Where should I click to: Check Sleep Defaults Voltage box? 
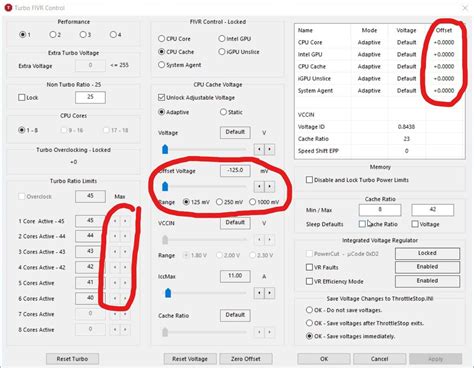[x=415, y=224]
